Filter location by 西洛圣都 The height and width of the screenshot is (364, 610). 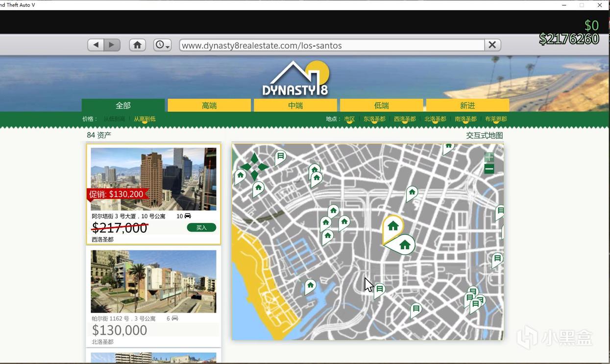[x=405, y=119]
